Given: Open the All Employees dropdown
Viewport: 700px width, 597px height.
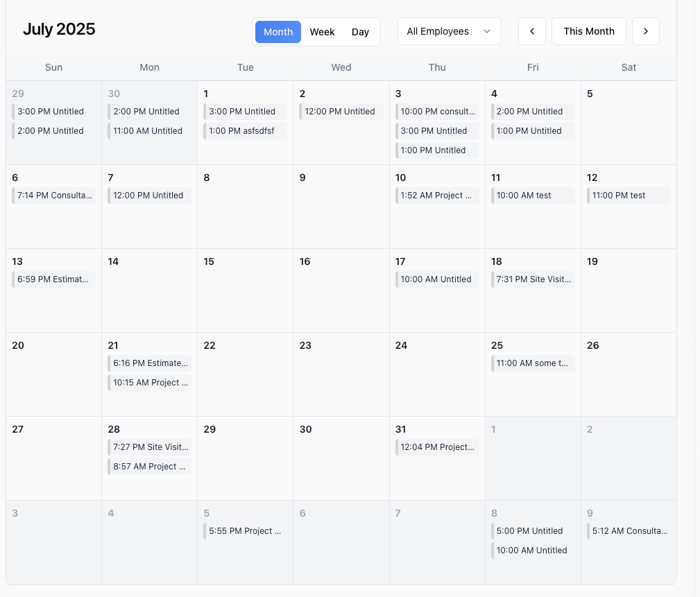Looking at the screenshot, I should pos(449,31).
